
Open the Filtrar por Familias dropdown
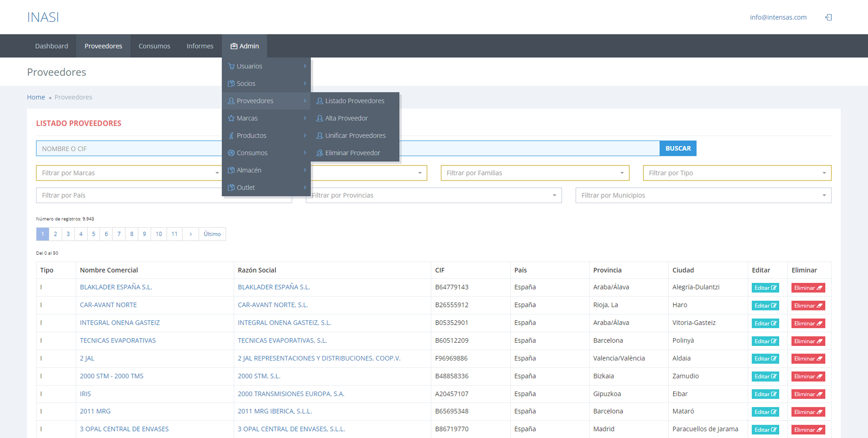tap(534, 173)
